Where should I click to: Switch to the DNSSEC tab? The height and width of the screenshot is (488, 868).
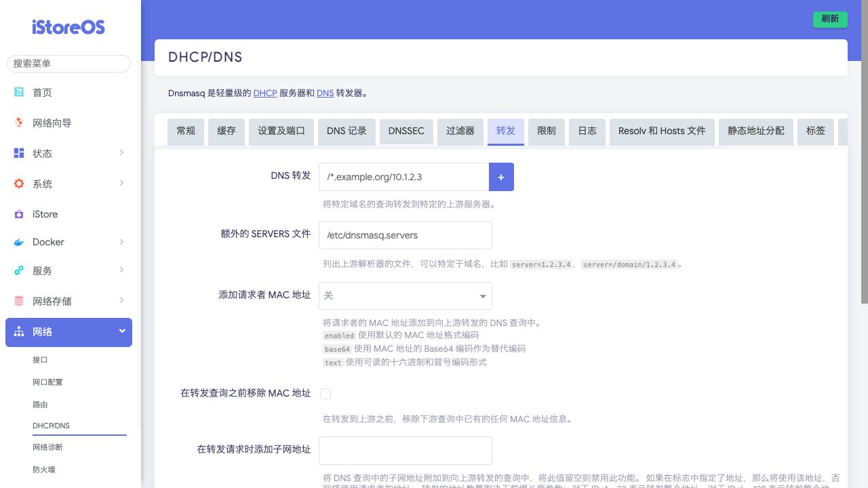406,131
